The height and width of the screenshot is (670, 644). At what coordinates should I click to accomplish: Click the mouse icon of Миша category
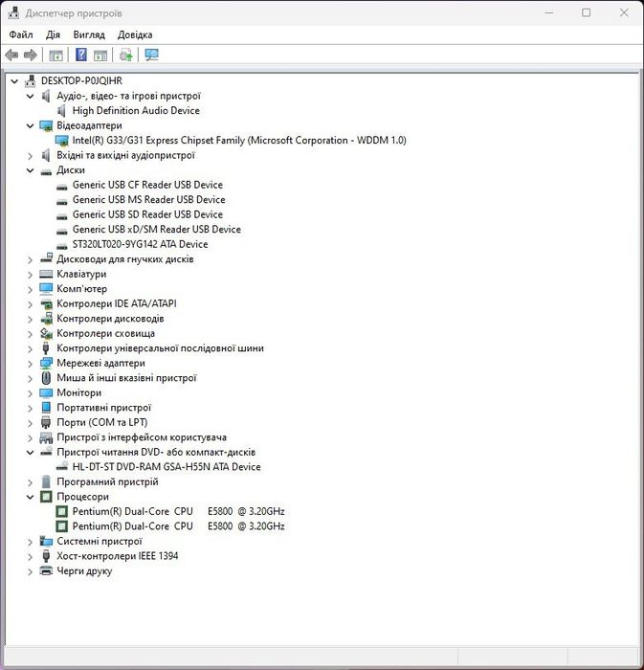pyautogui.click(x=46, y=378)
